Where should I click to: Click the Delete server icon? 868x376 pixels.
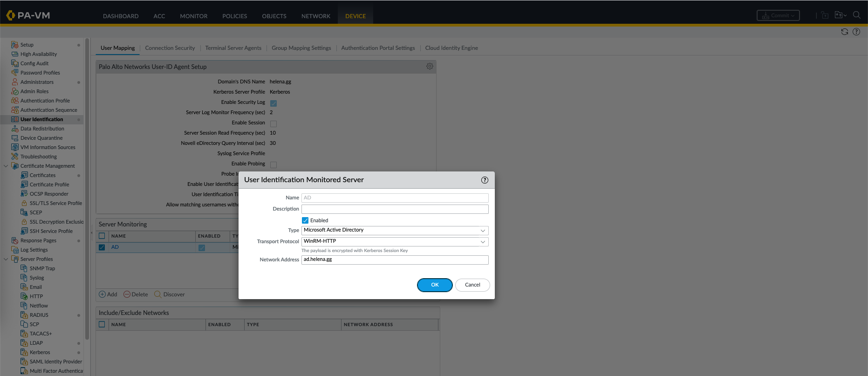[x=127, y=294]
